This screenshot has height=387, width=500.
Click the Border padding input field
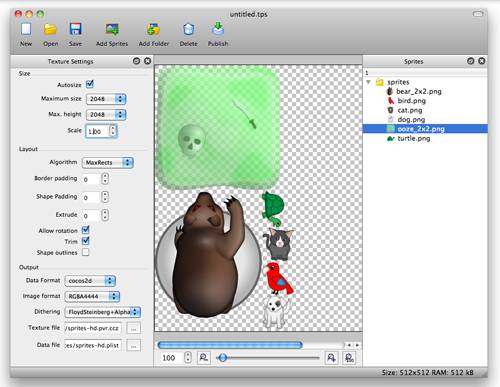tap(91, 179)
